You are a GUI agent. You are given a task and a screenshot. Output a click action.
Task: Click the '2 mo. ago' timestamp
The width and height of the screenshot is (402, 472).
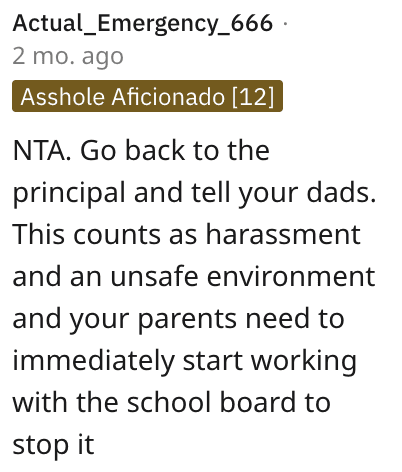[68, 57]
